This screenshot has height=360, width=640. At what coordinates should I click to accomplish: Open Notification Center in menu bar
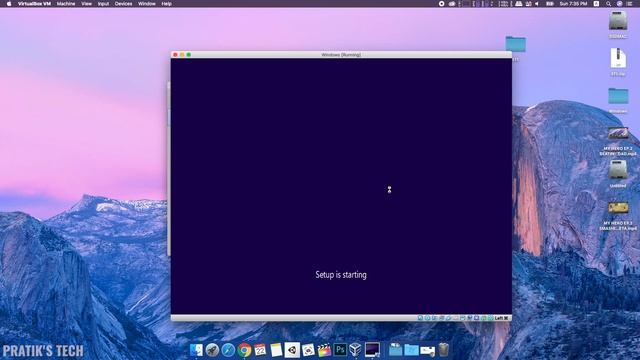[630, 4]
